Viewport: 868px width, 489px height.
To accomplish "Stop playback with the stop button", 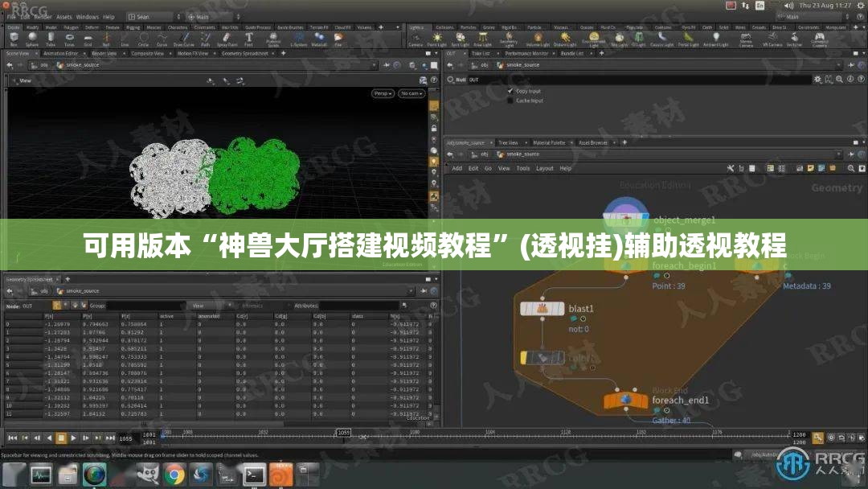I will [x=61, y=438].
